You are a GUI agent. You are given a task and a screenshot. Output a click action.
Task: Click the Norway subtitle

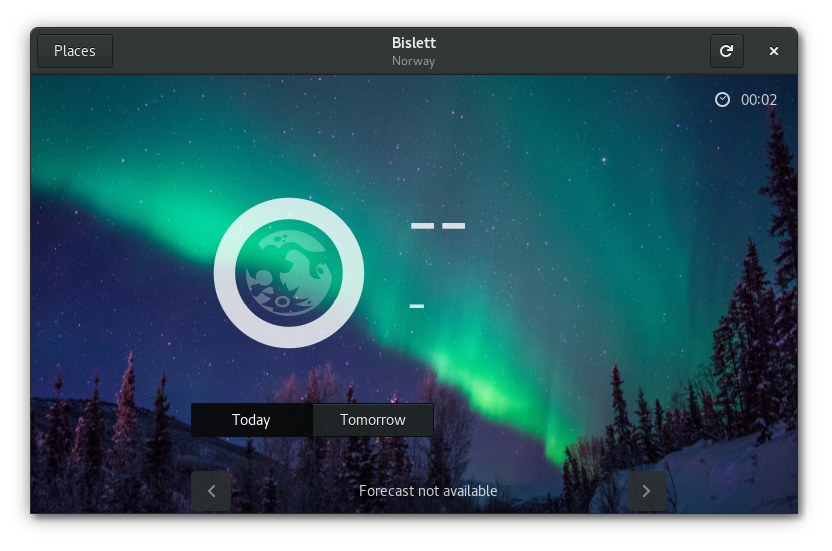coord(414,61)
